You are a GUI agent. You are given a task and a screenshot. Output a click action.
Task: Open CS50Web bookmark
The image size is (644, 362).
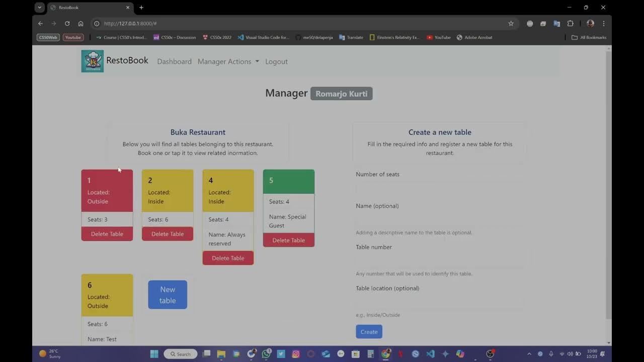[x=48, y=37]
